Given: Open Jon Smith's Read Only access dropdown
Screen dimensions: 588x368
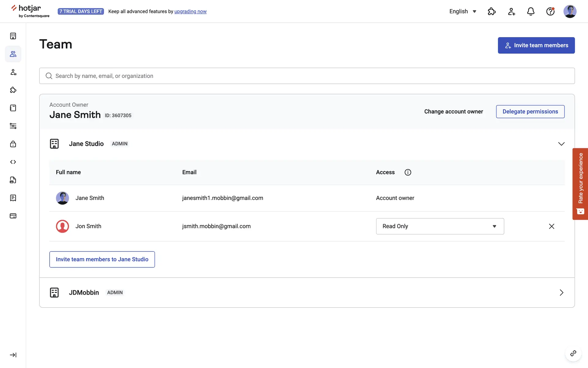Looking at the screenshot, I should 440,226.
